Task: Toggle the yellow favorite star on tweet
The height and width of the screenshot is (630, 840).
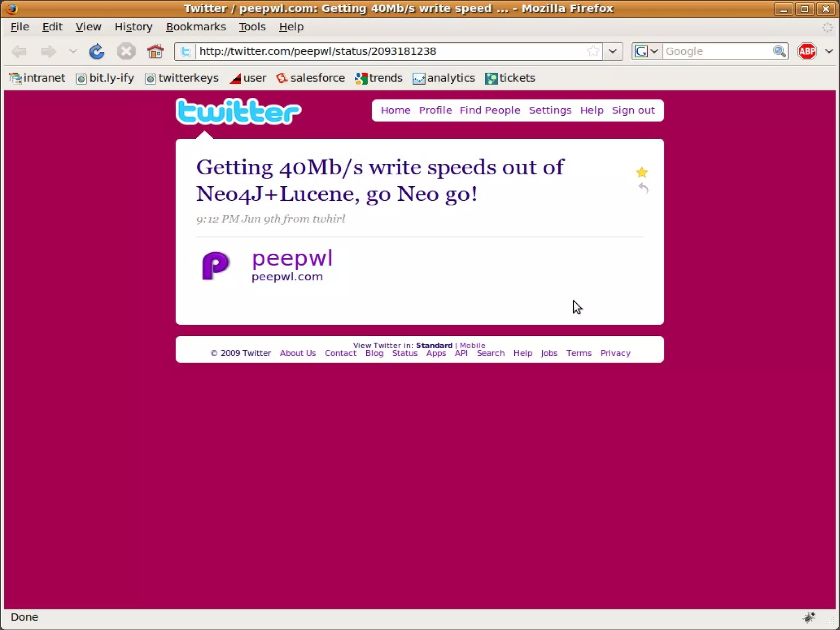Action: point(641,172)
